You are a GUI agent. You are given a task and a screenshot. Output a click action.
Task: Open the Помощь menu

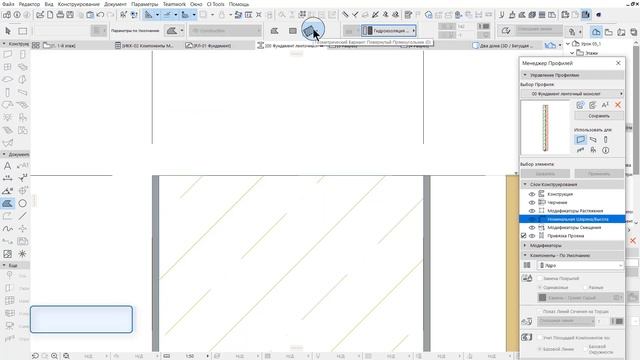(x=239, y=4)
